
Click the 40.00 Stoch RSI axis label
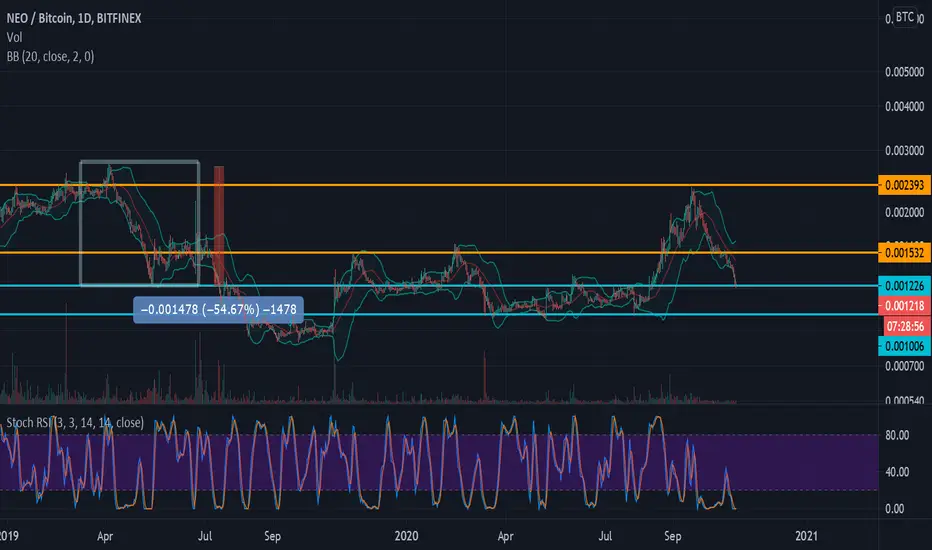pyautogui.click(x=897, y=472)
